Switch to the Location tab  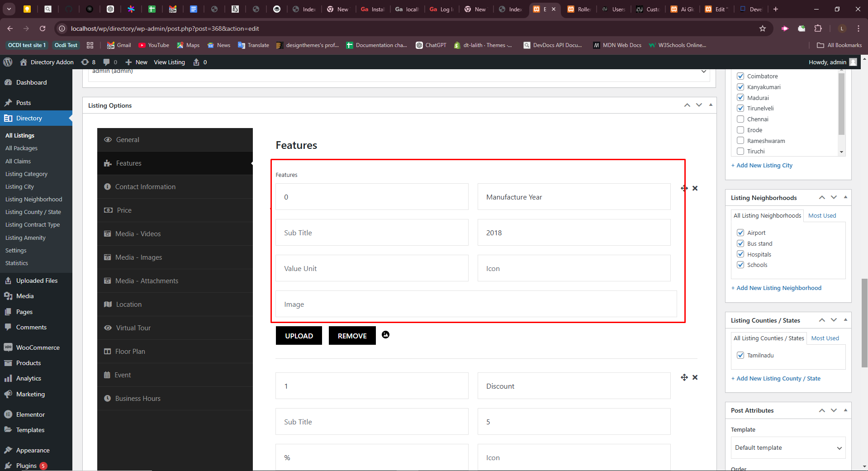point(175,304)
